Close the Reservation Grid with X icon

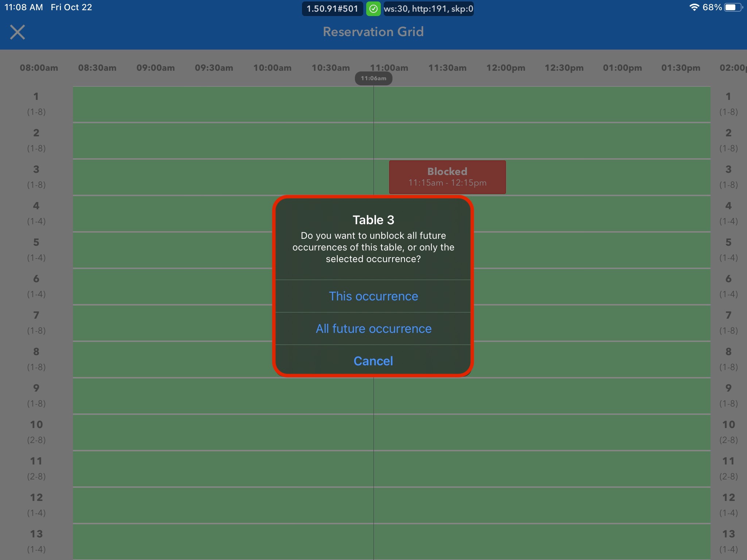[x=17, y=32]
